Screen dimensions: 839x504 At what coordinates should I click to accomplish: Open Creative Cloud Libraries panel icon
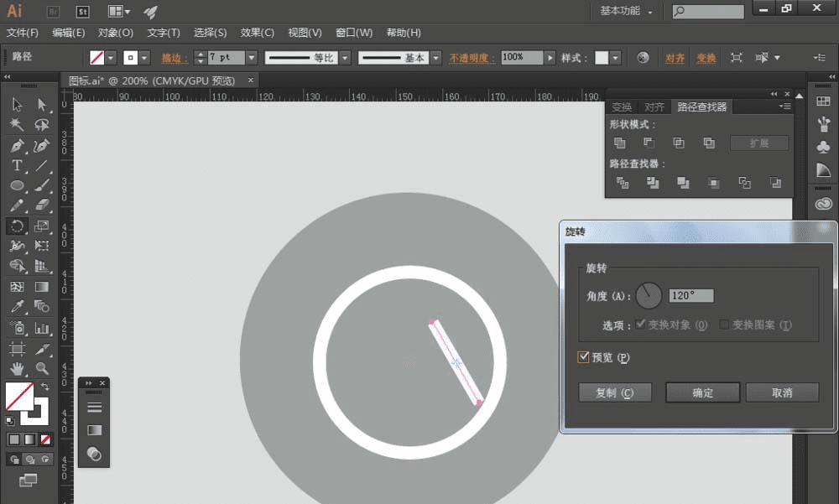pos(824,204)
